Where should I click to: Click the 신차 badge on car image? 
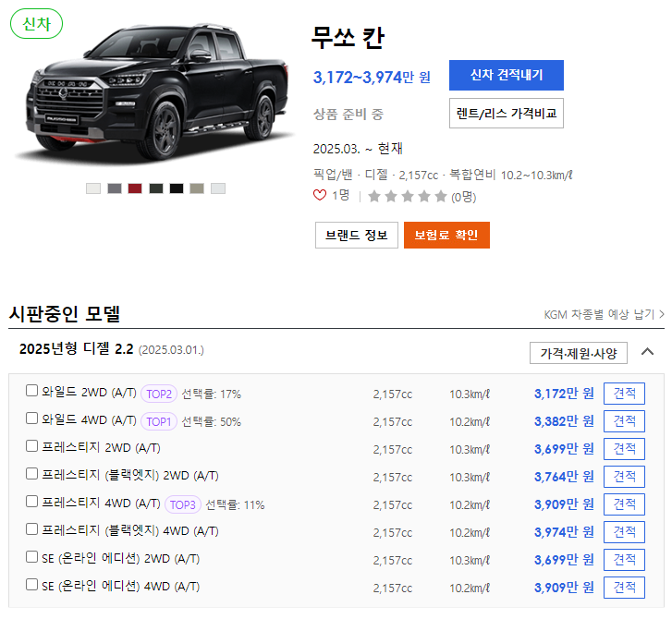(36, 24)
